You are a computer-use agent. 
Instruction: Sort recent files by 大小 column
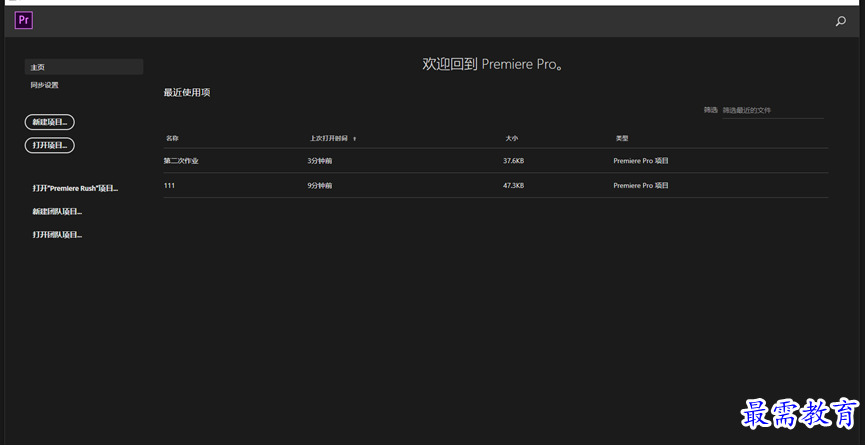[x=511, y=138]
